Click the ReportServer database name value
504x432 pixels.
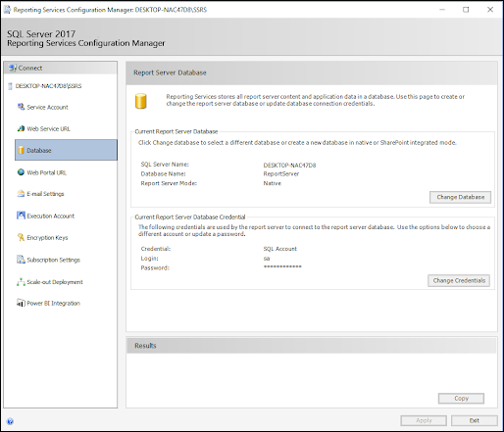coord(281,174)
